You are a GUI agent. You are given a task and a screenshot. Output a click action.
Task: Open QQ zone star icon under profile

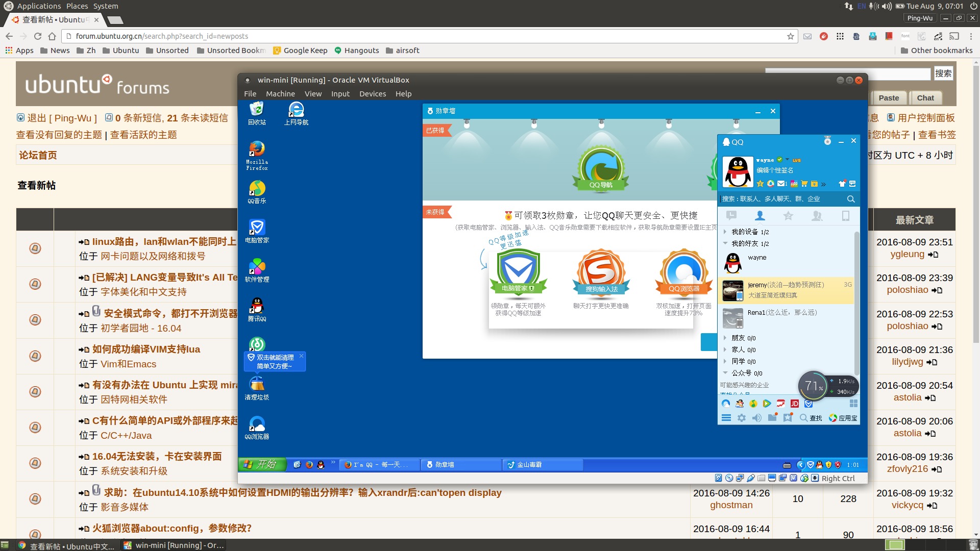760,184
